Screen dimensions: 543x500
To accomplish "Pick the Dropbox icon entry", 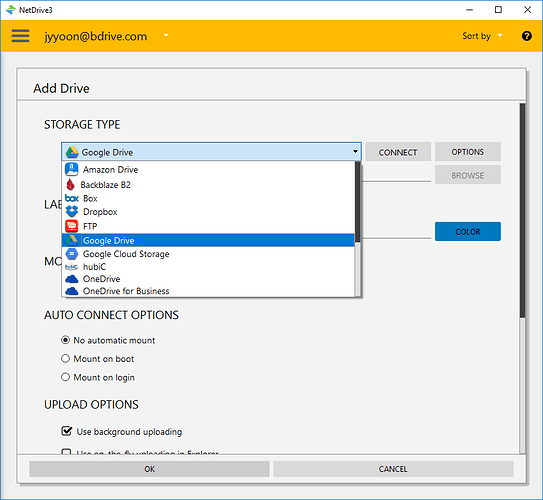I will (x=72, y=212).
